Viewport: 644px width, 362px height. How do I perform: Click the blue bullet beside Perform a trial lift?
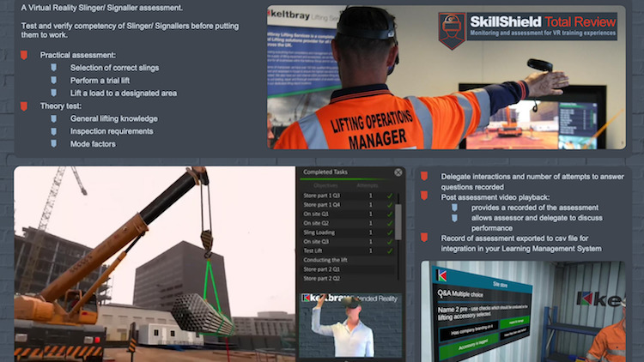[54, 81]
